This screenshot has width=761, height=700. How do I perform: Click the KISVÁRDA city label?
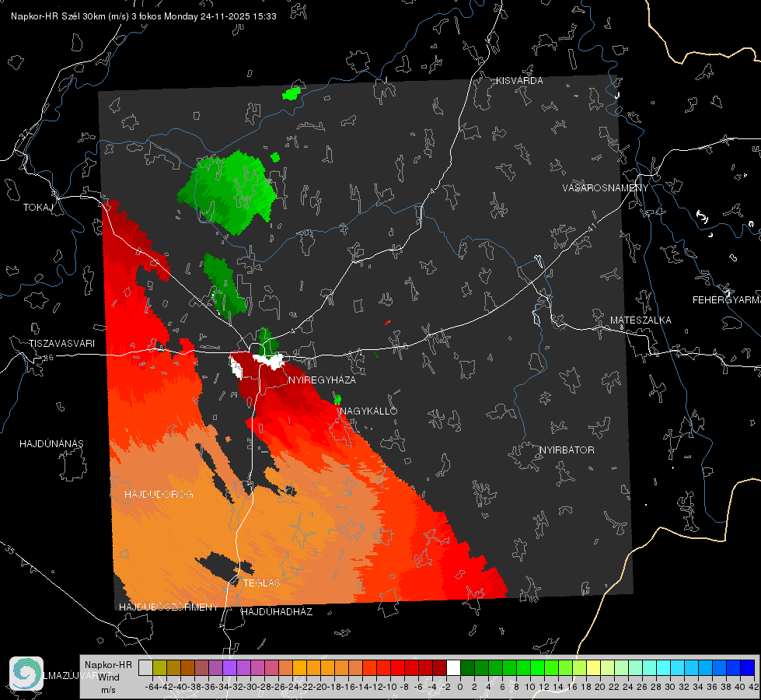point(519,81)
